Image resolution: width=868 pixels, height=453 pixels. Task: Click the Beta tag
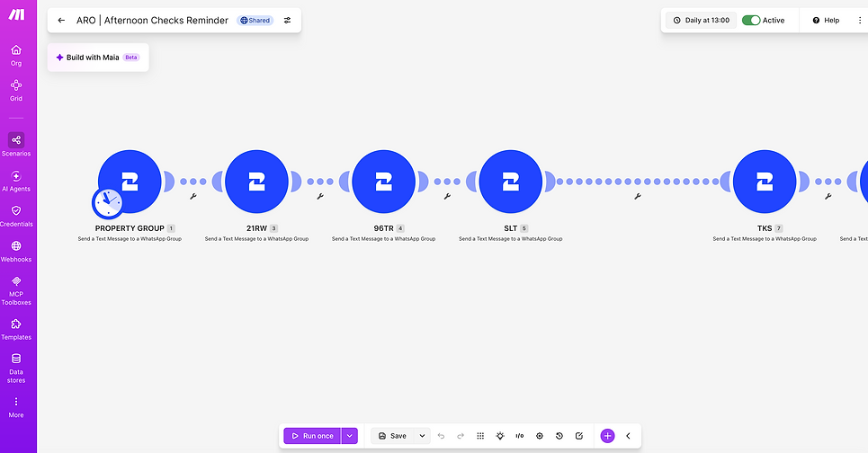click(131, 58)
